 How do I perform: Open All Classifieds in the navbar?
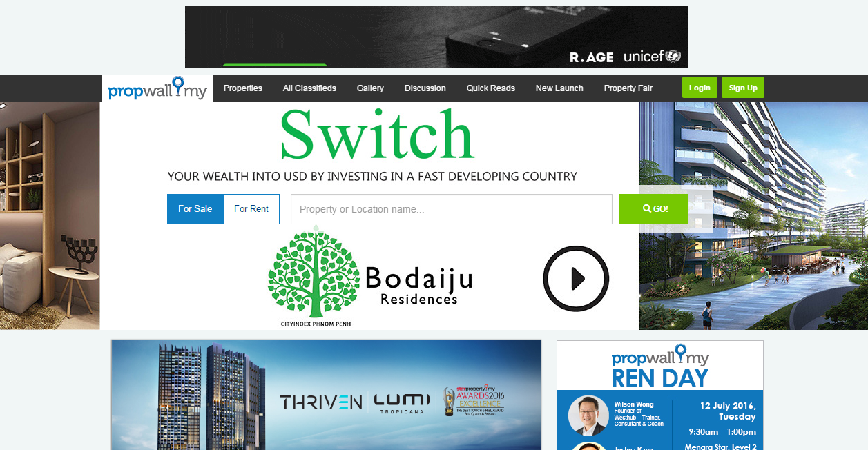click(309, 88)
